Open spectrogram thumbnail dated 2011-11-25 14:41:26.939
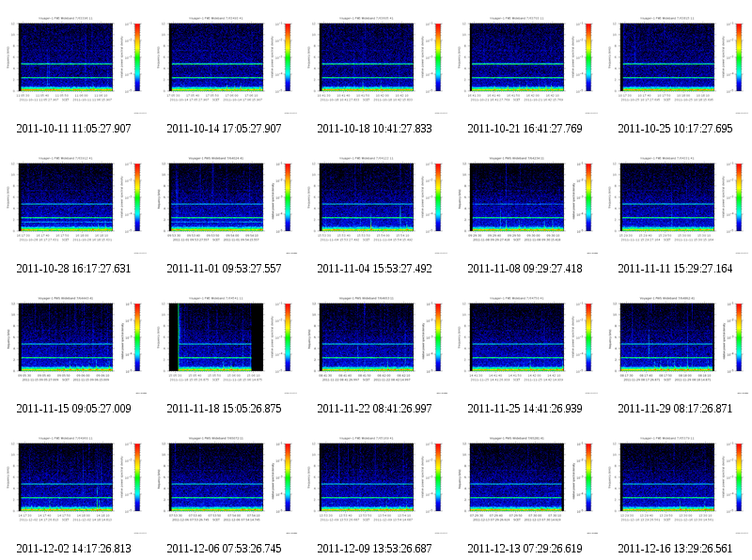This screenshot has width=752, height=560. coord(526,345)
